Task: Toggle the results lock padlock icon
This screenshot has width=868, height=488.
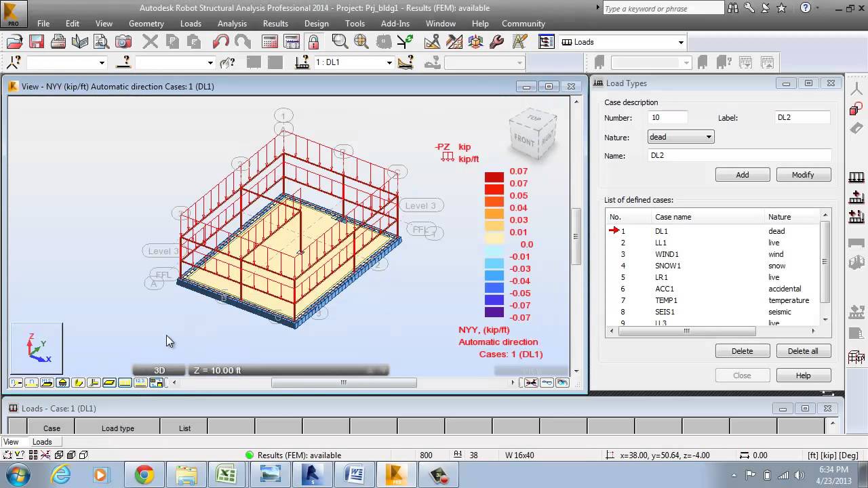Action: coord(313,42)
